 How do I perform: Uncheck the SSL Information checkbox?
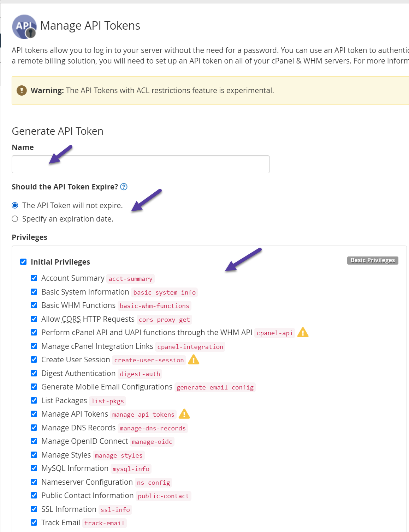point(34,509)
